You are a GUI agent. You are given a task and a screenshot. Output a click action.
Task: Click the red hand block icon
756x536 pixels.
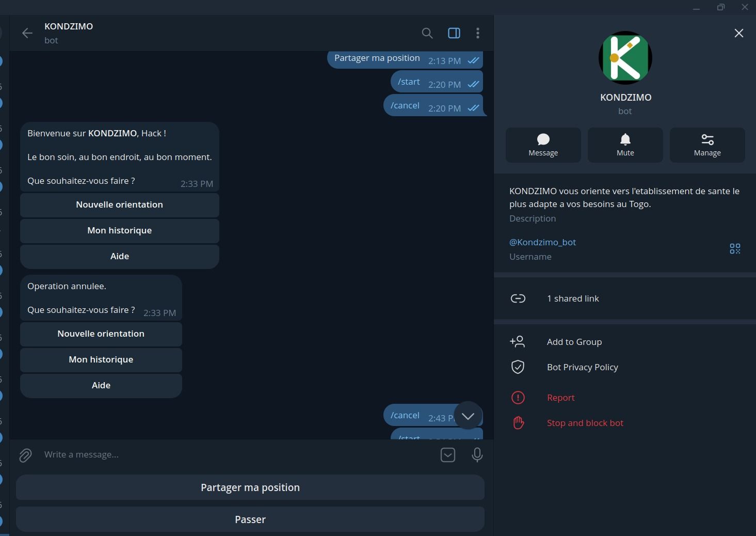tap(518, 423)
